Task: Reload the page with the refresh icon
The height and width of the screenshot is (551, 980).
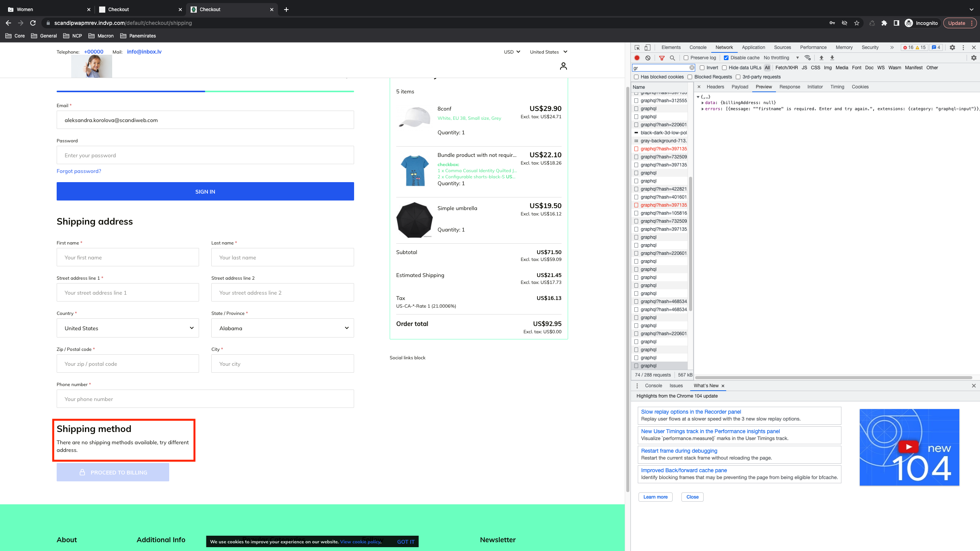Action: click(33, 23)
